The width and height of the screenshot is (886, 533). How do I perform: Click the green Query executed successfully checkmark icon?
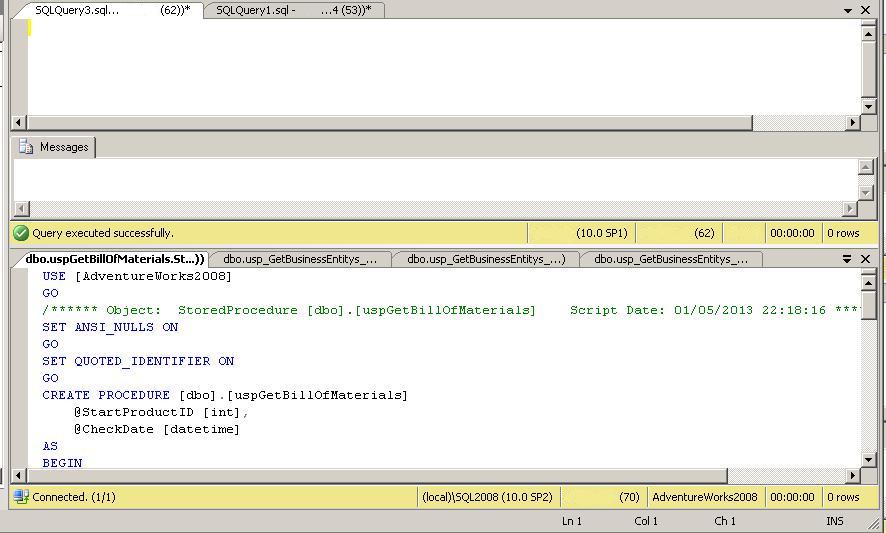(21, 233)
